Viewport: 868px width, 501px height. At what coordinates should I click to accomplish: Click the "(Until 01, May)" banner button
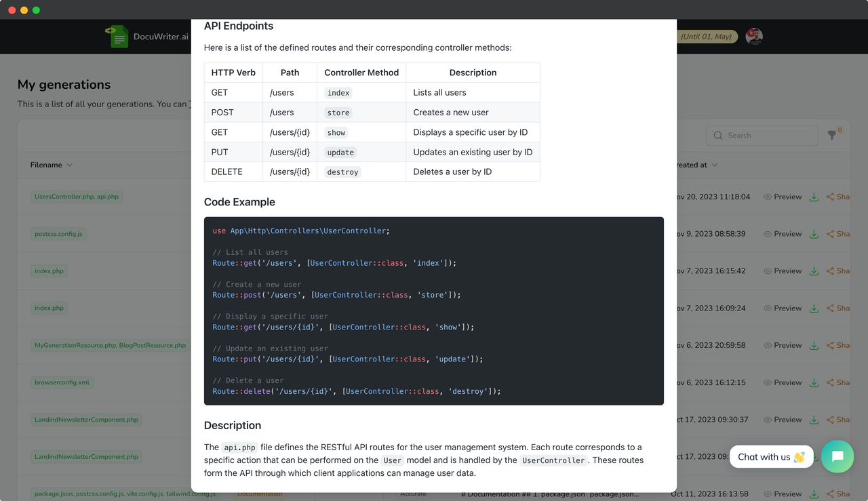point(707,37)
